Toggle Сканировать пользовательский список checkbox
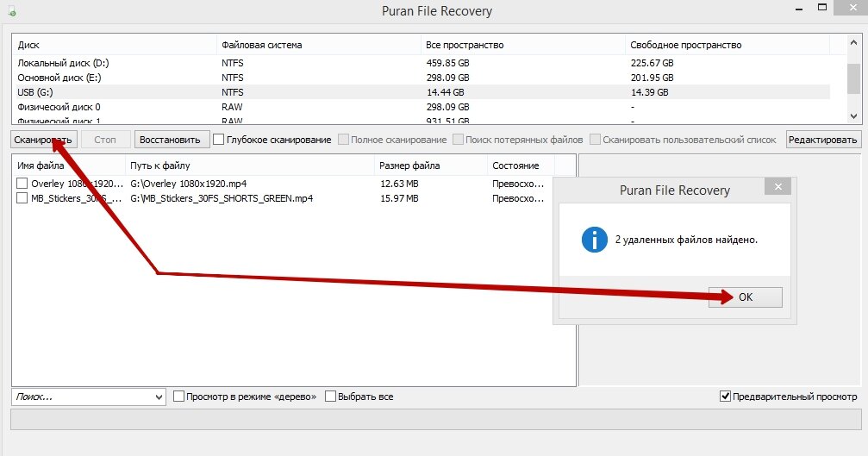The height and width of the screenshot is (456, 868). coord(595,140)
